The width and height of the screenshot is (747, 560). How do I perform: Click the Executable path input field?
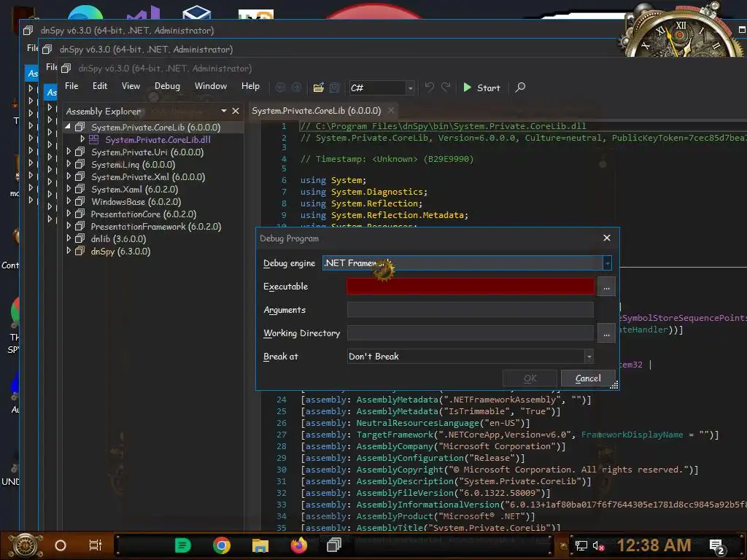471,286
